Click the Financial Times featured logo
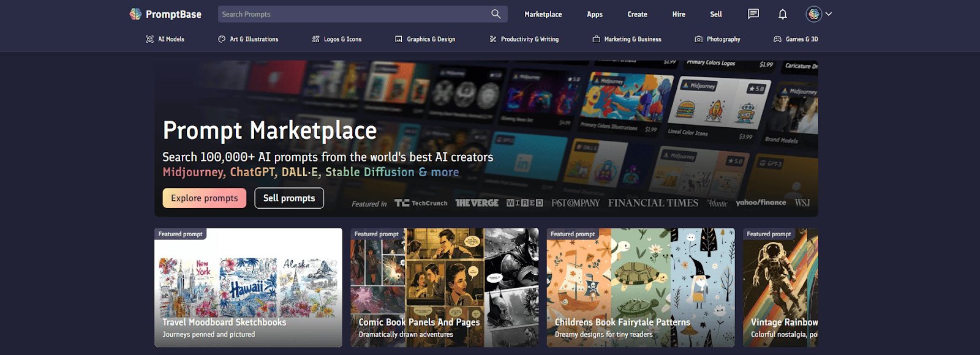The image size is (980, 355). (653, 203)
